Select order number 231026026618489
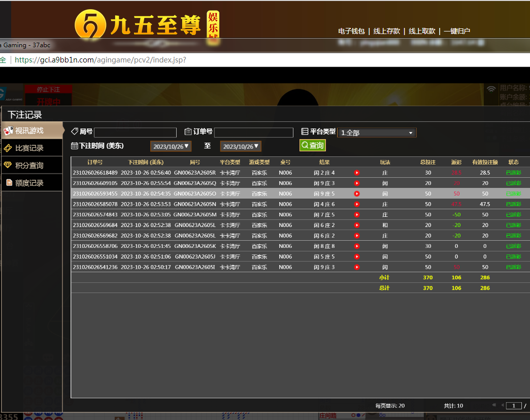Viewport: 530px width, 420px height. pyautogui.click(x=95, y=173)
